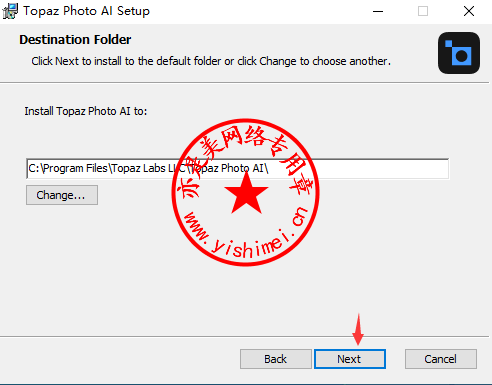The image size is (492, 385).
Task: Open the Change... folder browser
Action: [62, 195]
